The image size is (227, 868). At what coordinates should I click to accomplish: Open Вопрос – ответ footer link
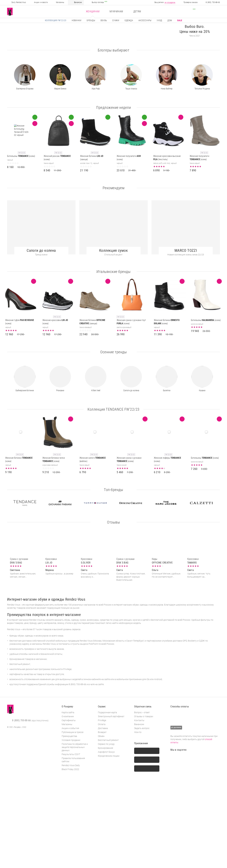tap(142, 712)
